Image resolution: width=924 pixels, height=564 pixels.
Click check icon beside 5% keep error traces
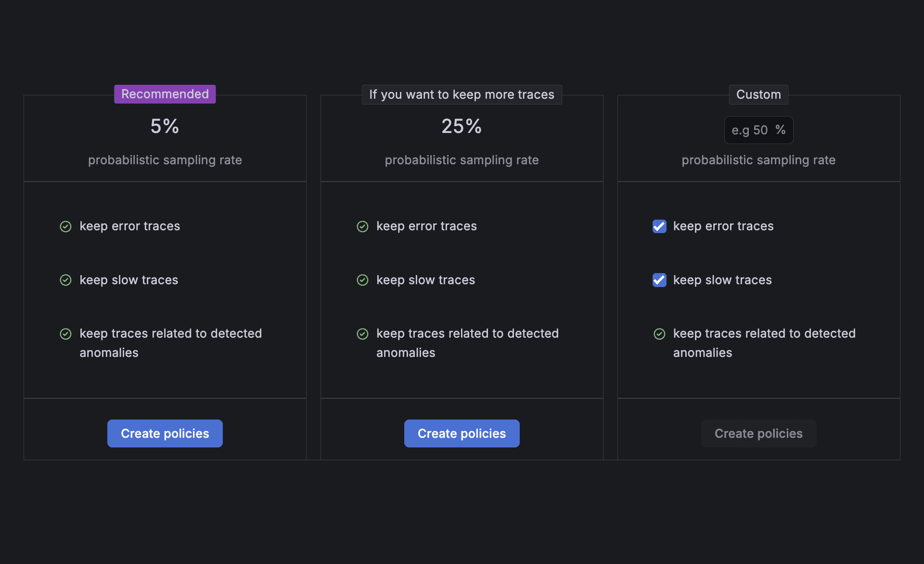pyautogui.click(x=65, y=226)
